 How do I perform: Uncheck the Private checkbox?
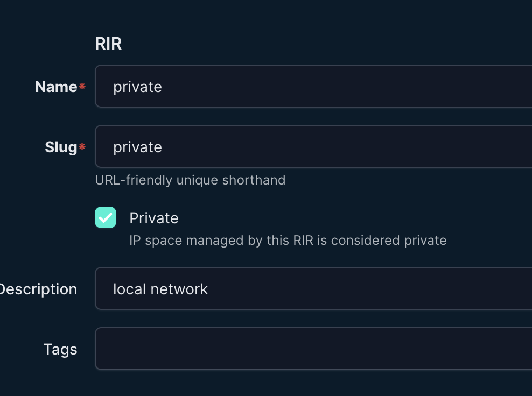[106, 217]
